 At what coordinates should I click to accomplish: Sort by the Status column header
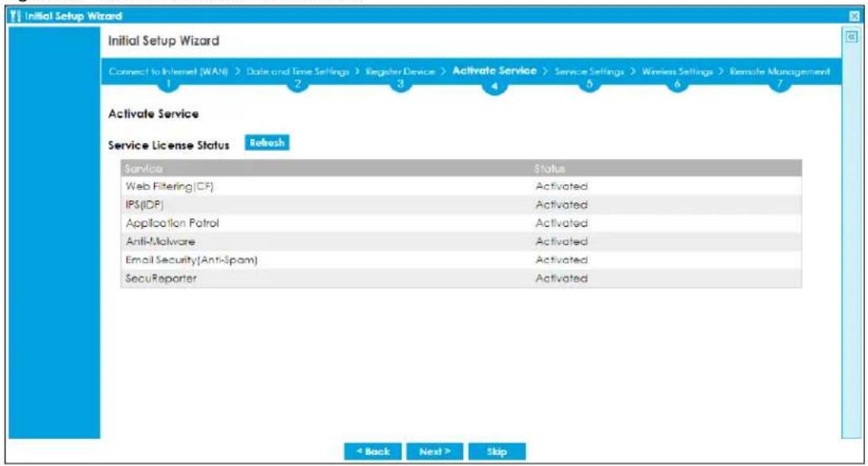click(666, 168)
